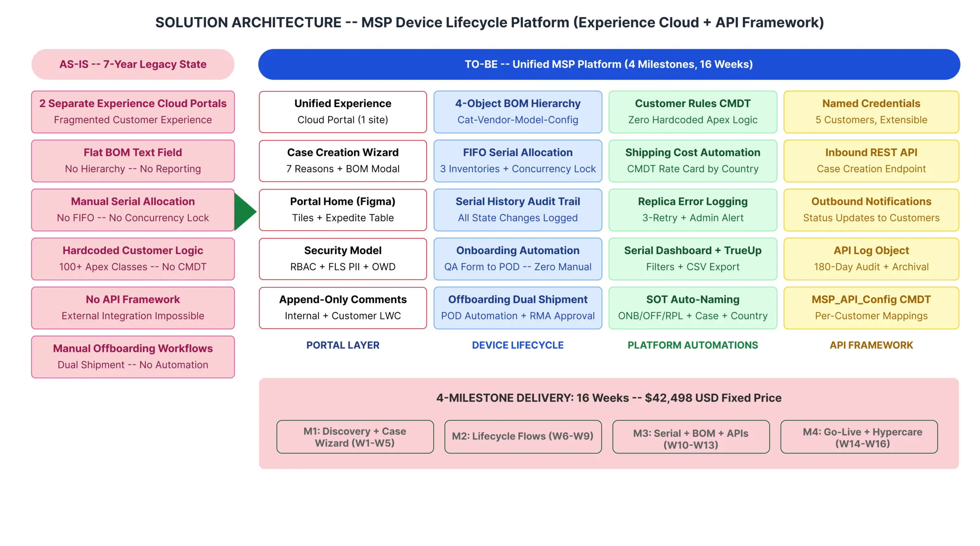Click the Case Creation Wizard box
The height and width of the screenshot is (546, 980).
point(343,160)
